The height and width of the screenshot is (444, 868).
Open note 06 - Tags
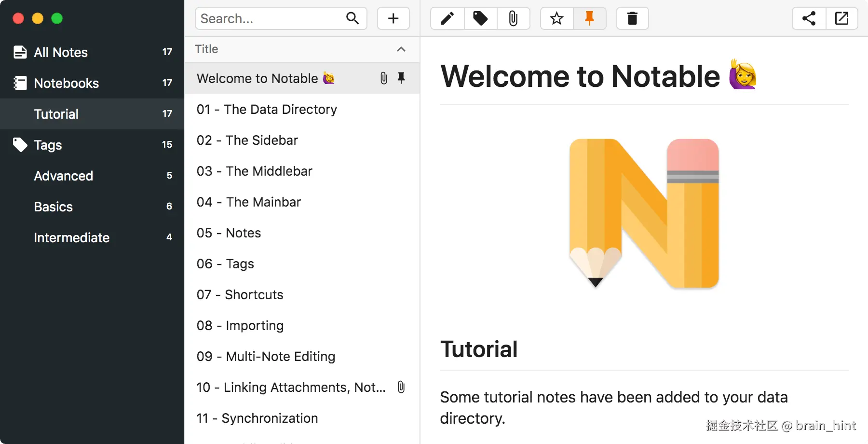[302, 264]
